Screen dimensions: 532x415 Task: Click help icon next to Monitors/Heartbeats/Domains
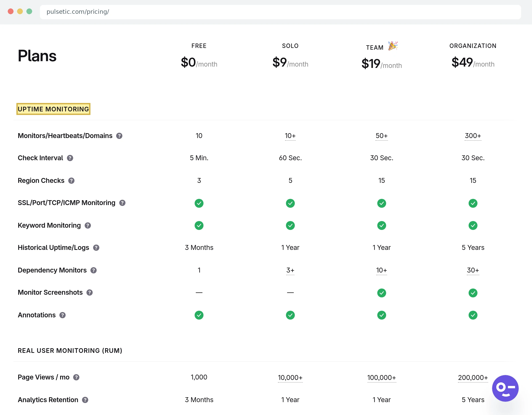coord(119,136)
